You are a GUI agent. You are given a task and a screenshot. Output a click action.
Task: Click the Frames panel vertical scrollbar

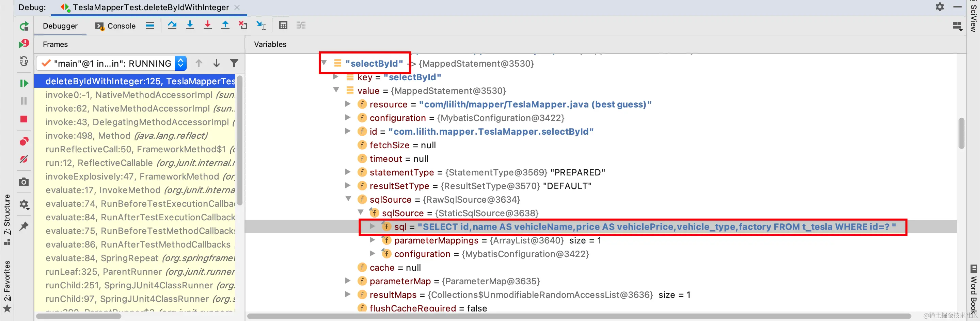pyautogui.click(x=239, y=140)
